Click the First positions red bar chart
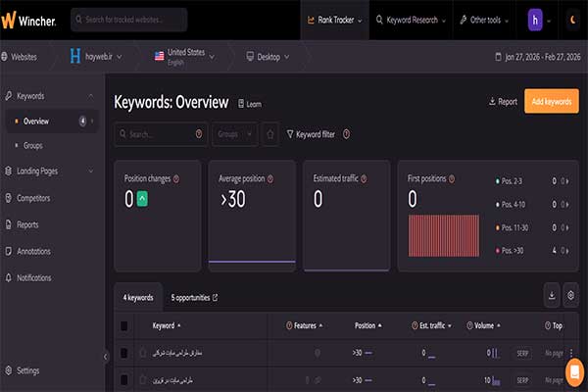The image size is (588, 392). click(x=444, y=235)
